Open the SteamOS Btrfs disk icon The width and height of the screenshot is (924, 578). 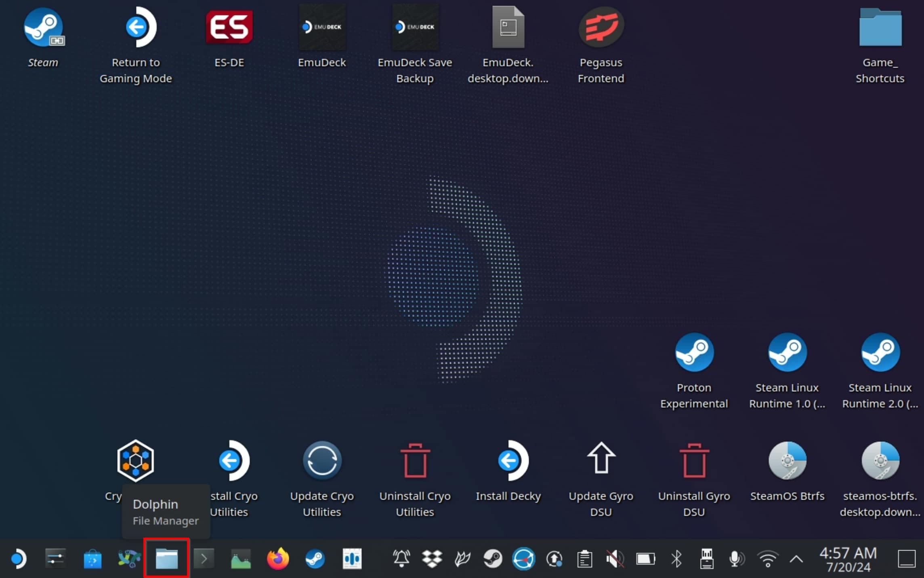click(787, 461)
